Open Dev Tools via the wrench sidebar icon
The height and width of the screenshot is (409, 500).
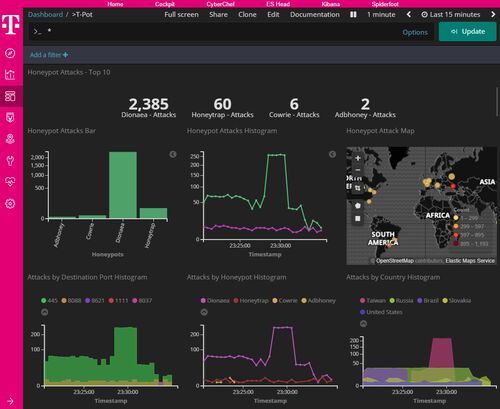[10, 160]
